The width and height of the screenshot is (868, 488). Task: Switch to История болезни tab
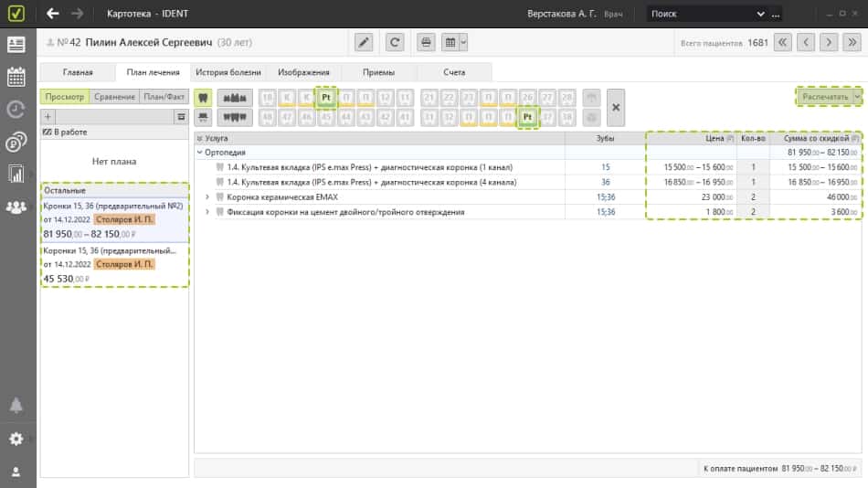229,72
